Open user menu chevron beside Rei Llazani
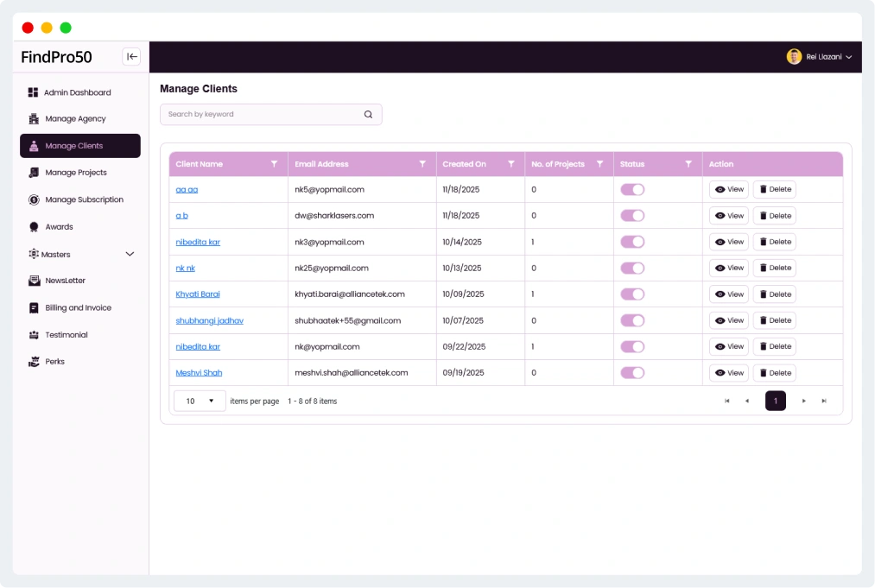875x588 pixels. pos(849,57)
